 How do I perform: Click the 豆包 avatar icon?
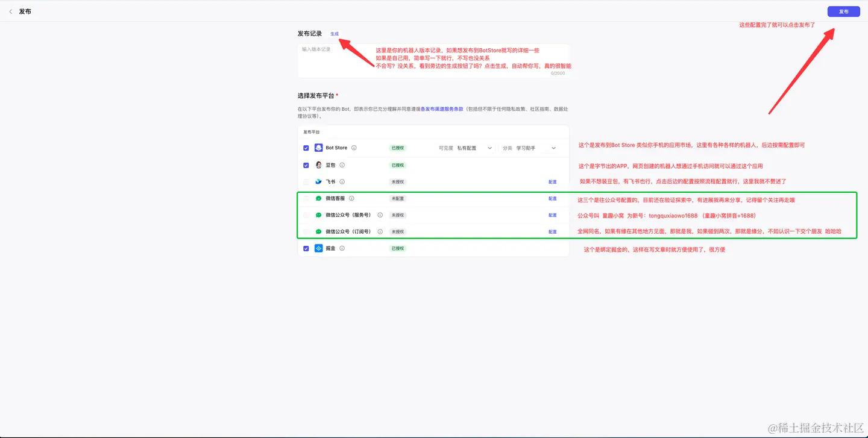319,165
